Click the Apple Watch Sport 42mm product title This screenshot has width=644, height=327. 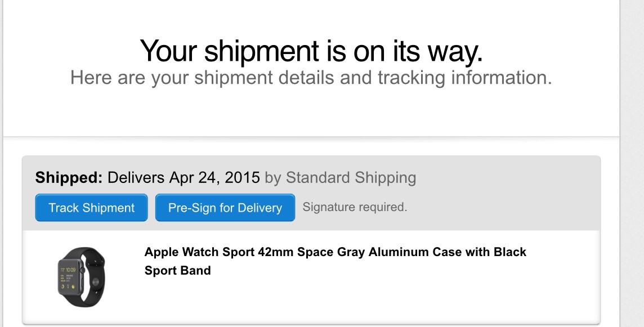pos(335,261)
